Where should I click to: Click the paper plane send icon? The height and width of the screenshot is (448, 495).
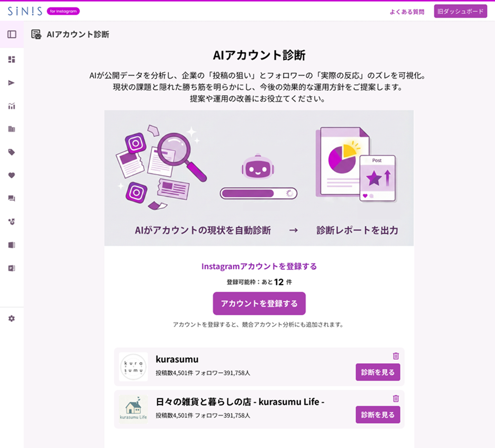(12, 83)
